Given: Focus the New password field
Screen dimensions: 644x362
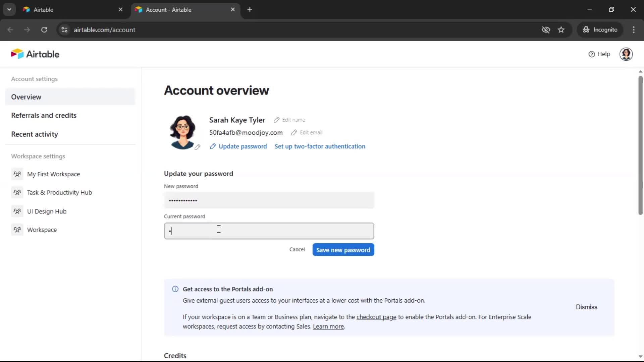Looking at the screenshot, I should tap(269, 200).
